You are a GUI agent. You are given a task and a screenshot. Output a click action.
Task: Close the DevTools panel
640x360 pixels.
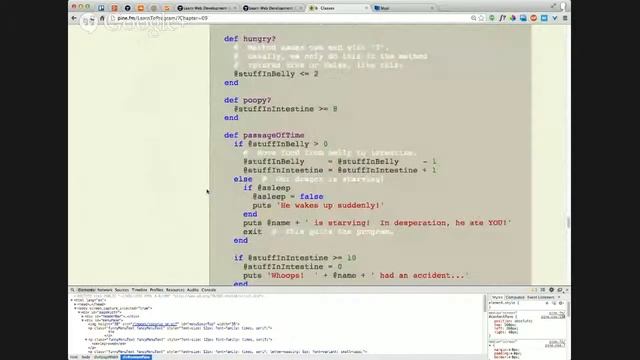click(567, 290)
